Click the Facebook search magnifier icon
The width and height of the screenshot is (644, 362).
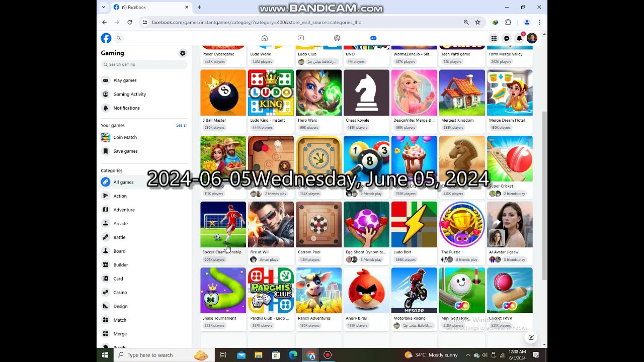pyautogui.click(x=119, y=38)
